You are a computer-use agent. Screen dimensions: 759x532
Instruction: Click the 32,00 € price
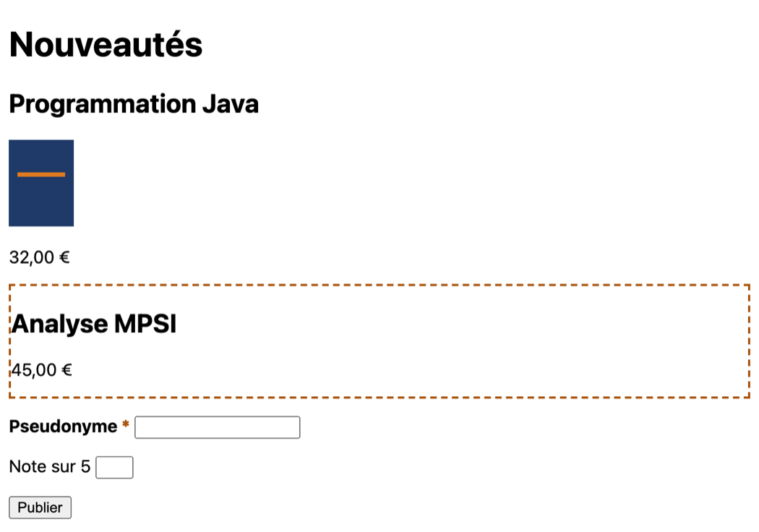39,257
